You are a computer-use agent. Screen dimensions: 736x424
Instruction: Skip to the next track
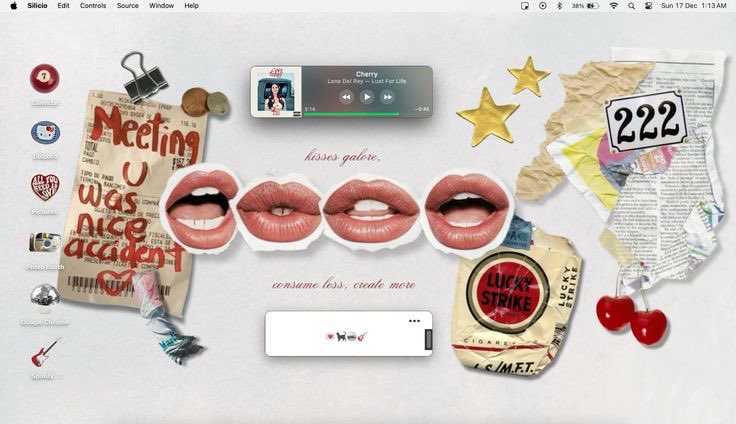[x=387, y=97]
